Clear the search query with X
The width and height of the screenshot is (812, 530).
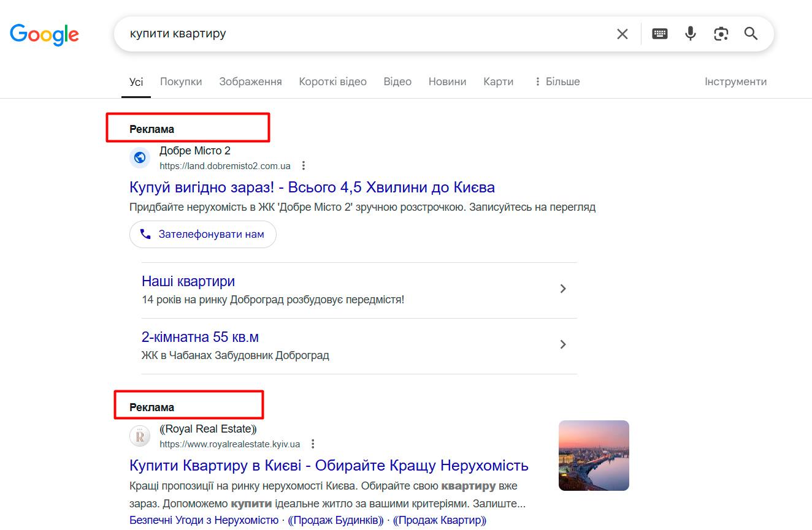622,34
